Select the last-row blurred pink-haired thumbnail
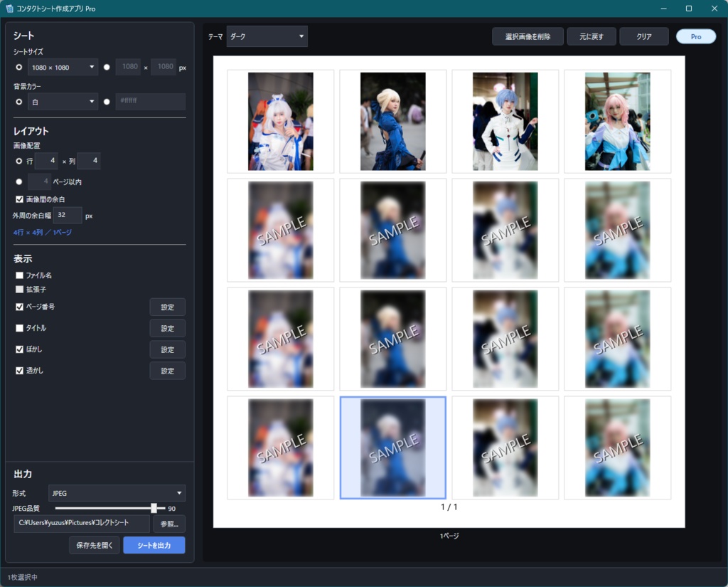This screenshot has height=587, width=728. [x=618, y=448]
